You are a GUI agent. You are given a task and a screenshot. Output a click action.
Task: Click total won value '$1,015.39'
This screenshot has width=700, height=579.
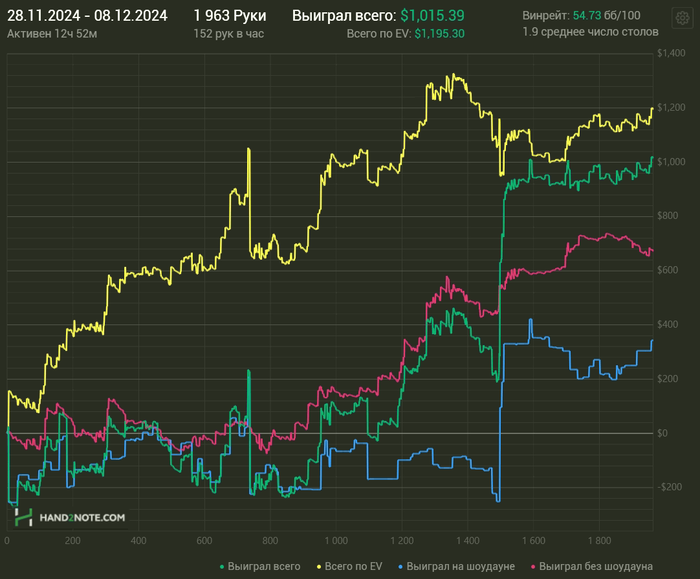tap(432, 16)
